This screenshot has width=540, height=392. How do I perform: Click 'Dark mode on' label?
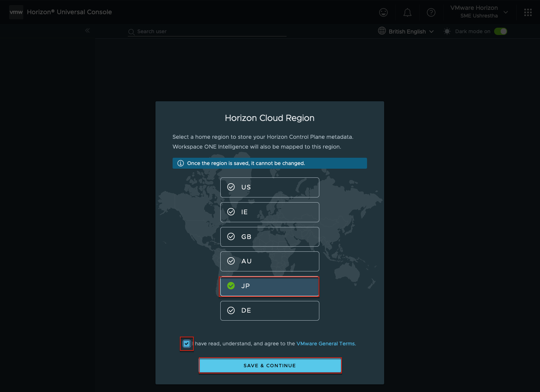473,31
